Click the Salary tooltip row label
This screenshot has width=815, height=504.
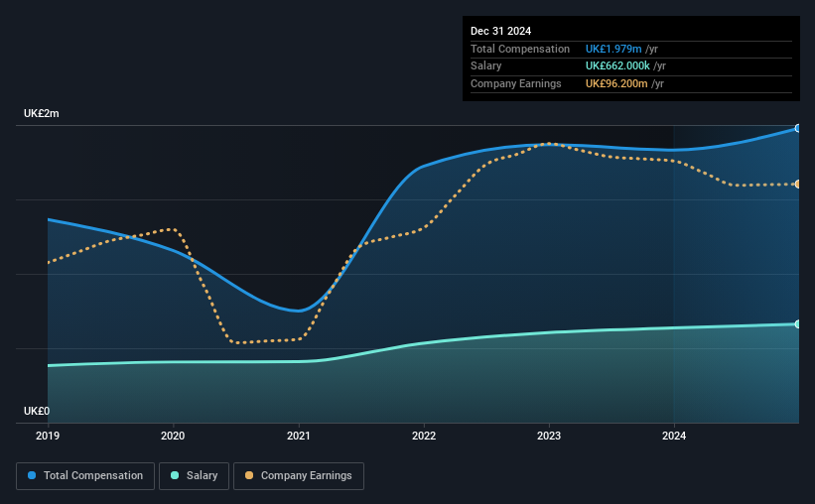tap(486, 66)
